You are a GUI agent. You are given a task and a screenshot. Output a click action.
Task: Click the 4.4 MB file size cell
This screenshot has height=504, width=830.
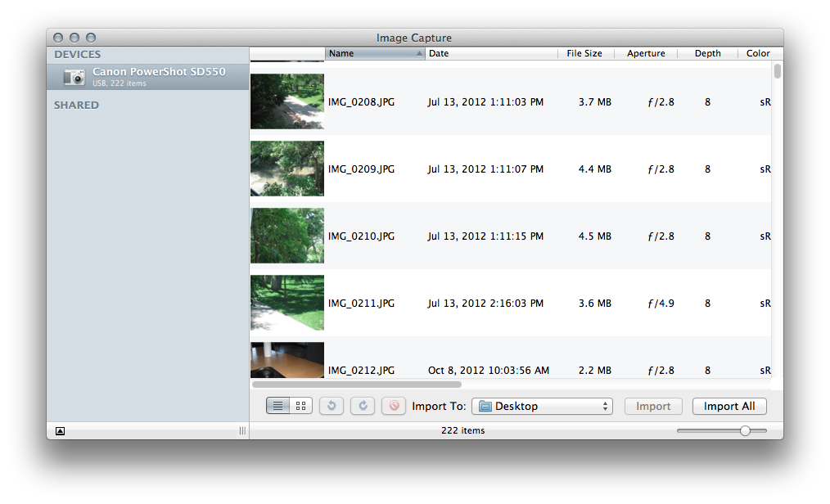click(x=594, y=169)
